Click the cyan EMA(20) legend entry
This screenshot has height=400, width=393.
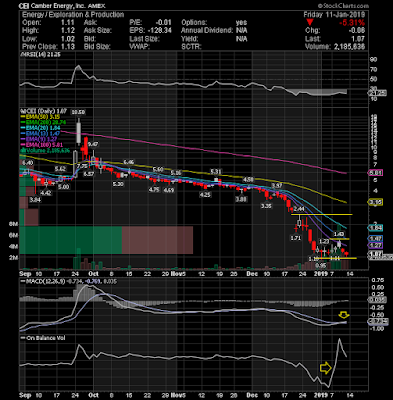click(x=41, y=128)
